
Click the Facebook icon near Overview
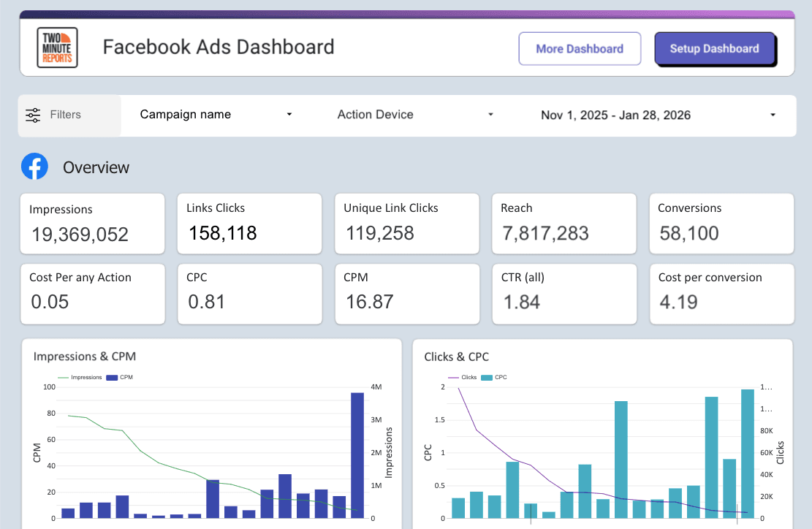coord(34,167)
